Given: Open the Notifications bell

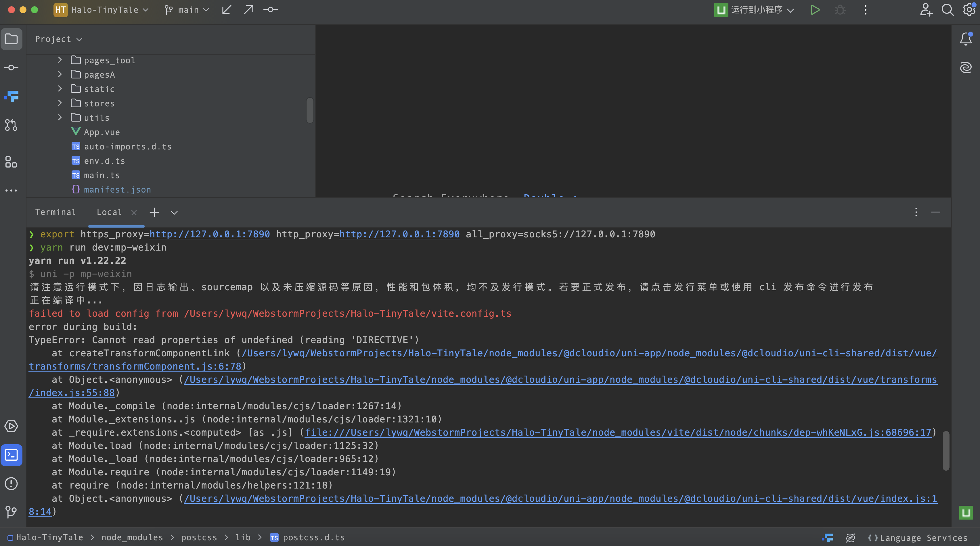Looking at the screenshot, I should click(966, 39).
